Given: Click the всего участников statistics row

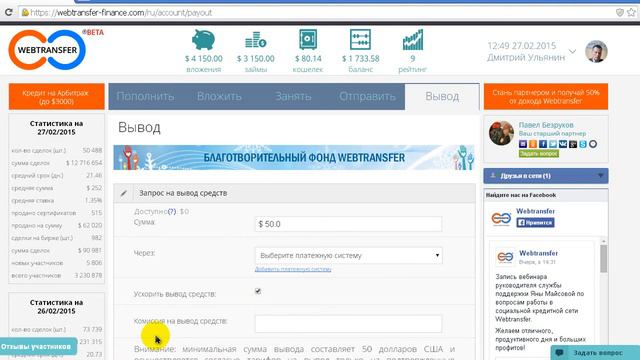Looking at the screenshot, I should coord(57,276).
